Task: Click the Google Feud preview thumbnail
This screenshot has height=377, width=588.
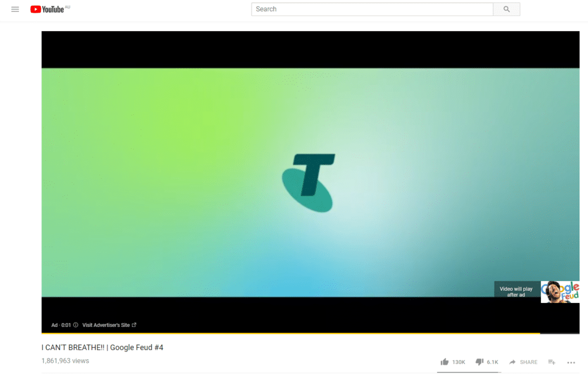Action: [560, 292]
